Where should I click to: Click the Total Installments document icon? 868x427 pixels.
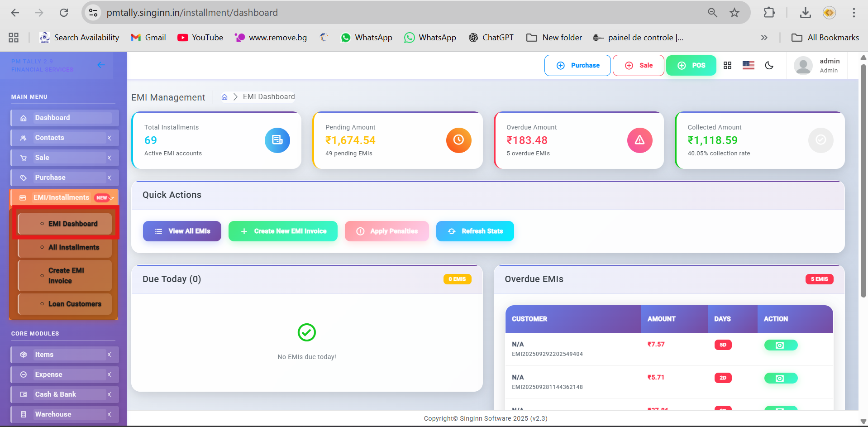point(277,140)
